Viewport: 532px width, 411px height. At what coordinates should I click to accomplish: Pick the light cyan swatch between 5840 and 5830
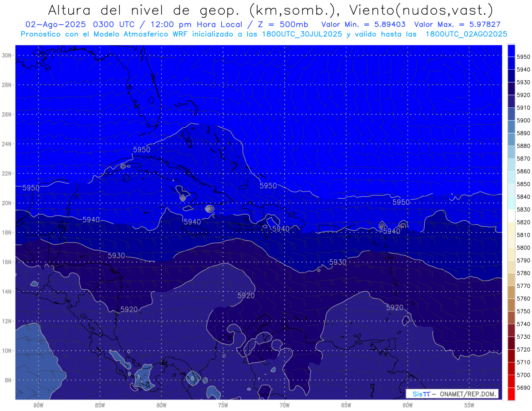(511, 203)
